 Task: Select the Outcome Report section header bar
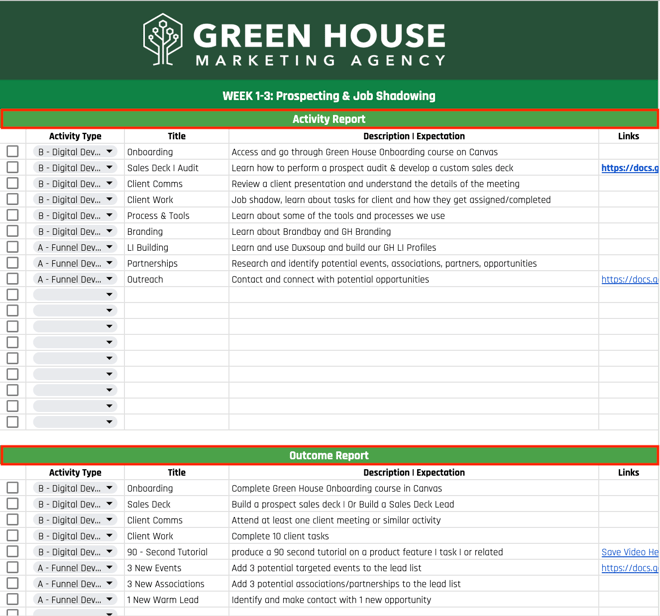[x=329, y=456]
